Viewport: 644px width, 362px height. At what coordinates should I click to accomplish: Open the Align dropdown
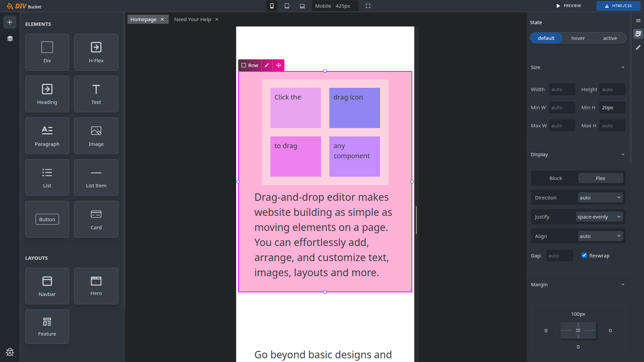600,236
